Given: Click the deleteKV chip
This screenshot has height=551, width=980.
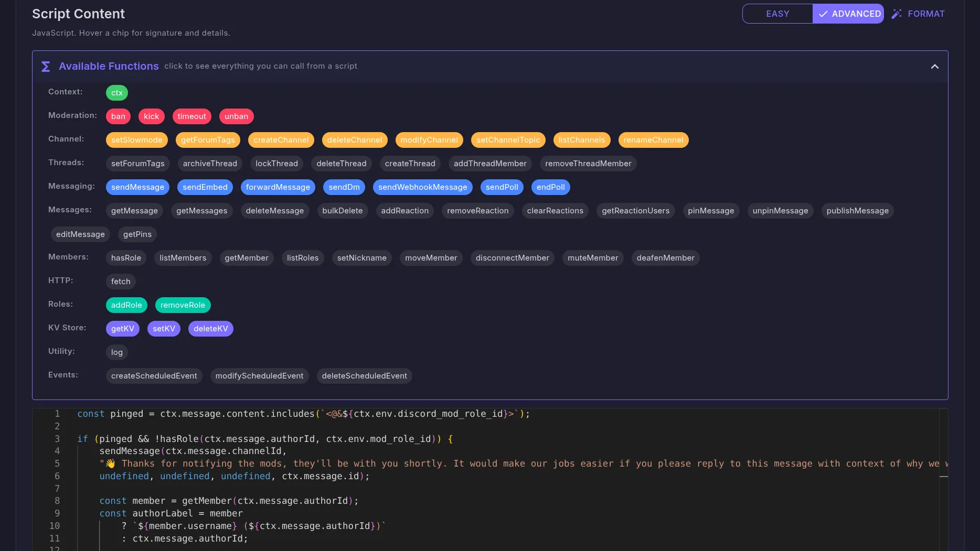Looking at the screenshot, I should (211, 329).
